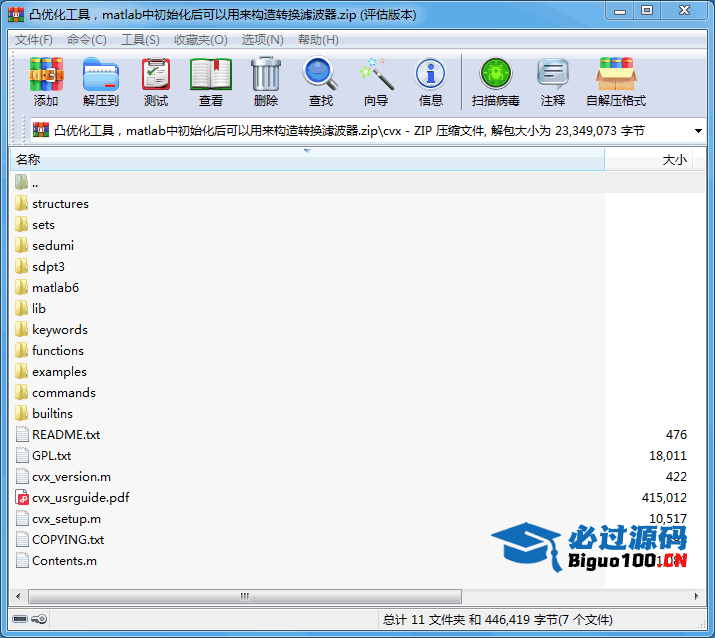Image resolution: width=715 pixels, height=638 pixels.
Task: Select the cvx_usrguide.pdf file icon
Action: point(21,498)
